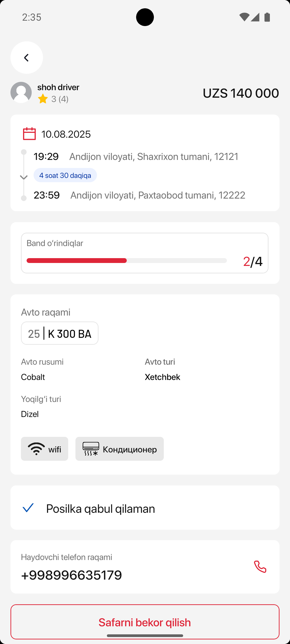The image size is (290, 644).
Task: Tap the battery status icon
Action: pyautogui.click(x=267, y=17)
